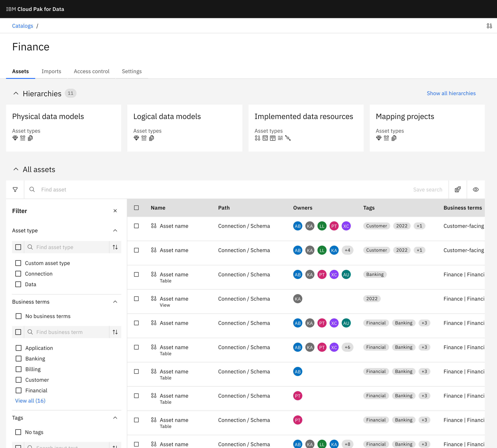Open the Access control tab

[x=91, y=71]
